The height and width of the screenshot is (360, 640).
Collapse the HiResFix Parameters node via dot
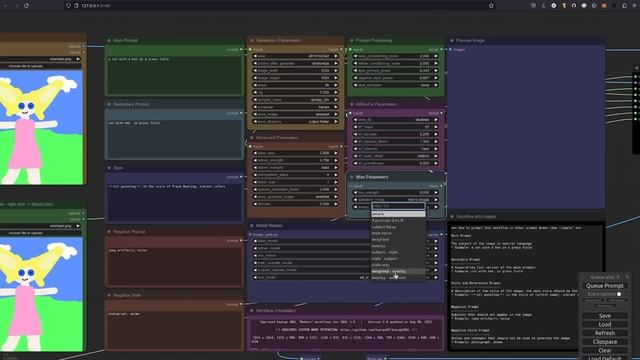(x=351, y=104)
